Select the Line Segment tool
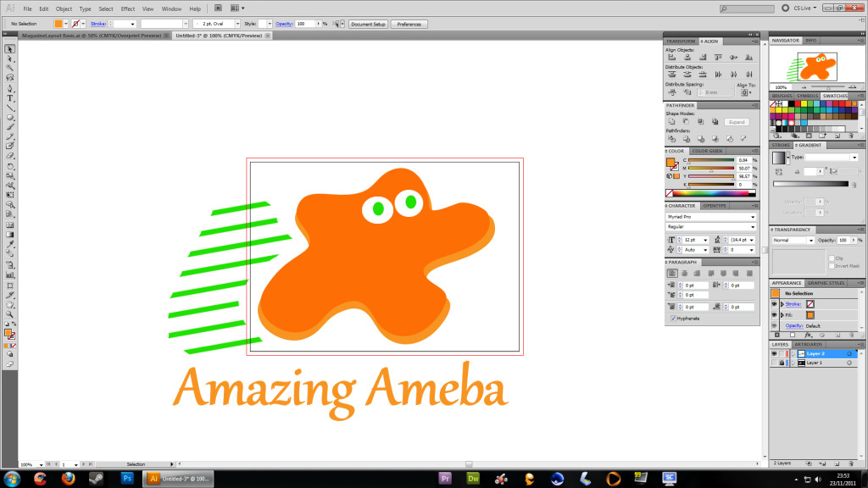 pos(10,108)
